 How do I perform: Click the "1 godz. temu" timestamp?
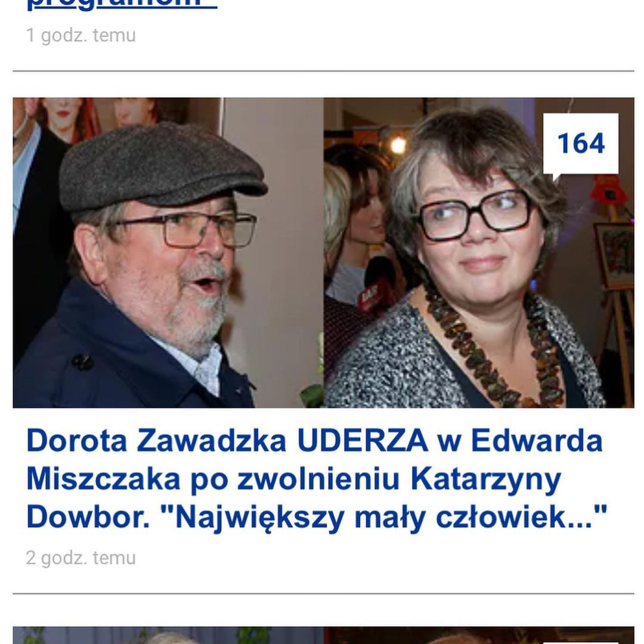[x=81, y=35]
